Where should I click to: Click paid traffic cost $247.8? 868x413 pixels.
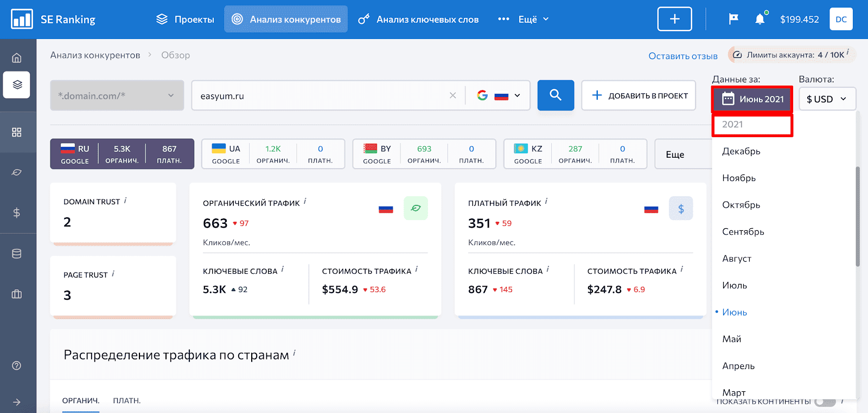point(604,289)
